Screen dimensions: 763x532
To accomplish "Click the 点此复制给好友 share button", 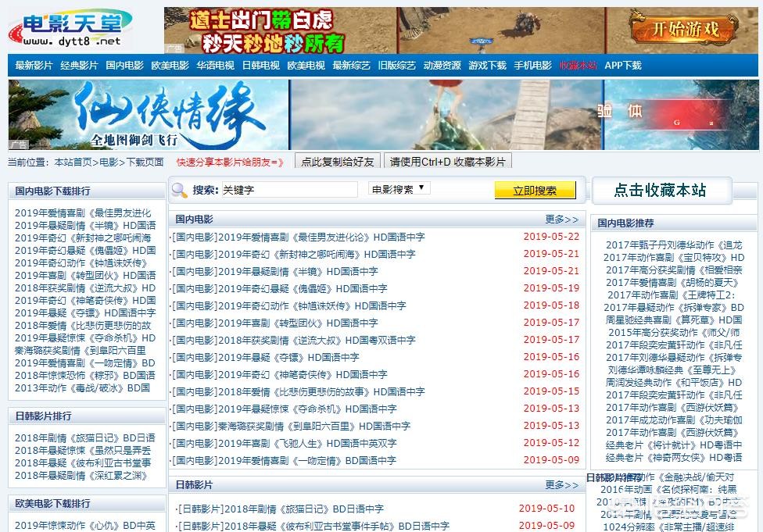I will [336, 161].
